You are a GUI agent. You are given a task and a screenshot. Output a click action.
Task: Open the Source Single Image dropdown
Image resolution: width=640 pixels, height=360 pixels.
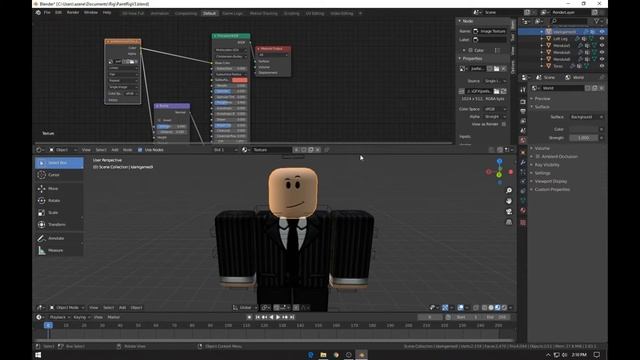click(x=495, y=81)
